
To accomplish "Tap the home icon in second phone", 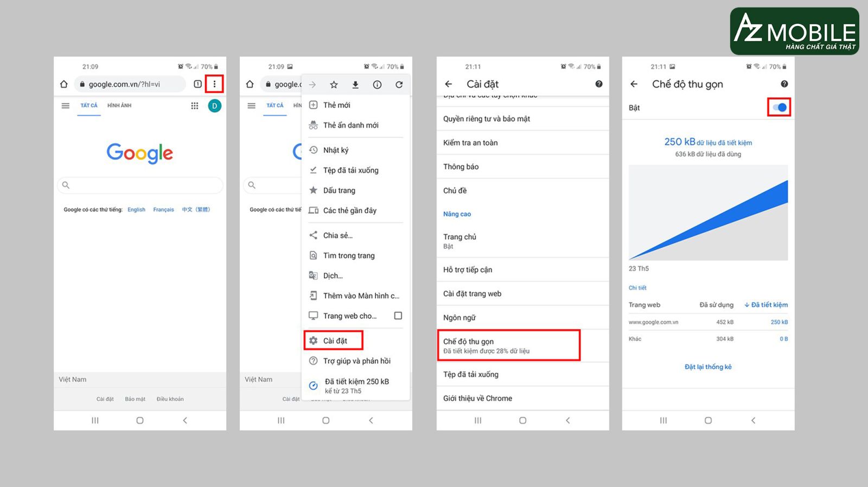I will (x=250, y=84).
